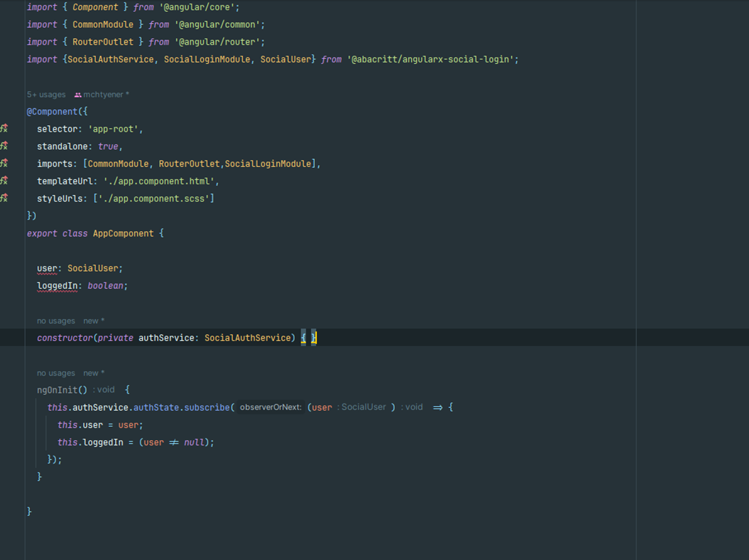The width and height of the screenshot is (749, 560).
Task: Click 'CommonModule' in the imports array
Action: 118,164
